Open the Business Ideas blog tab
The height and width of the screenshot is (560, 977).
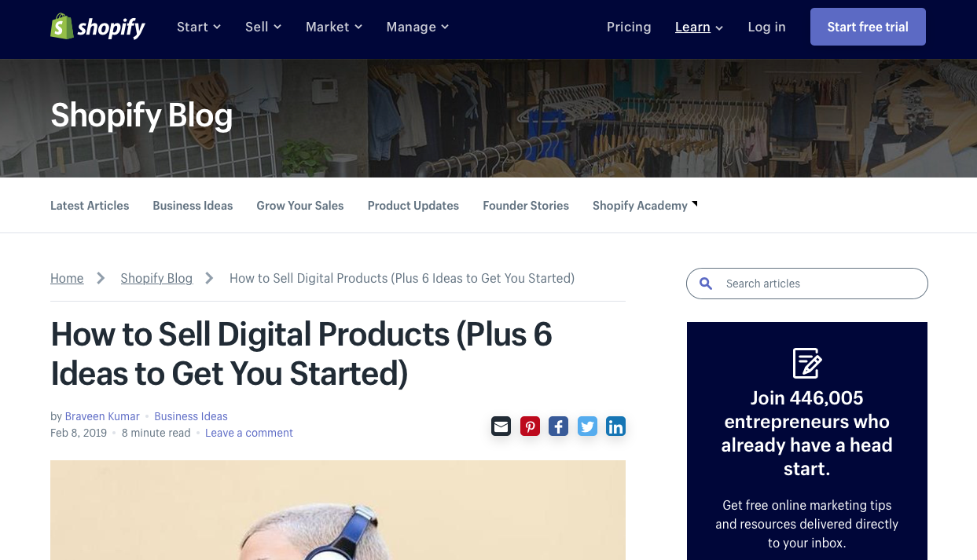tap(193, 206)
